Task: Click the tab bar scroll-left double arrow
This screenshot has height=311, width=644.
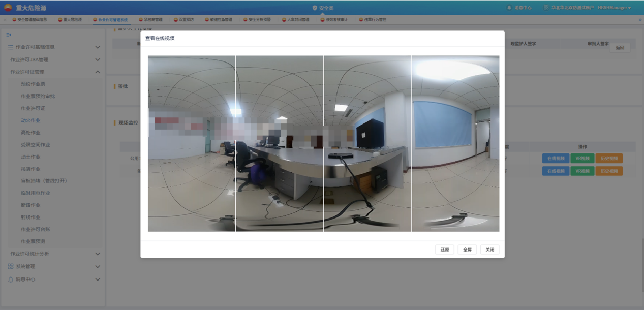Action: pos(5,20)
